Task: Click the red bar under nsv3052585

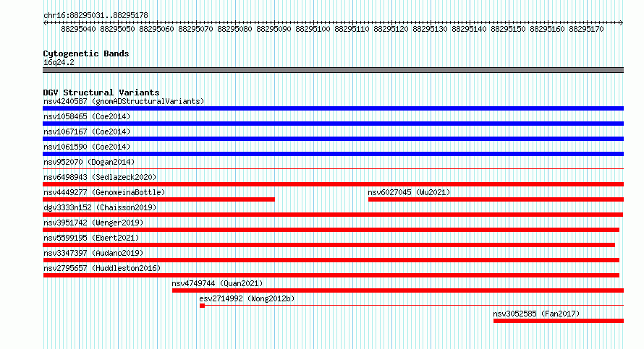Action: (559, 321)
